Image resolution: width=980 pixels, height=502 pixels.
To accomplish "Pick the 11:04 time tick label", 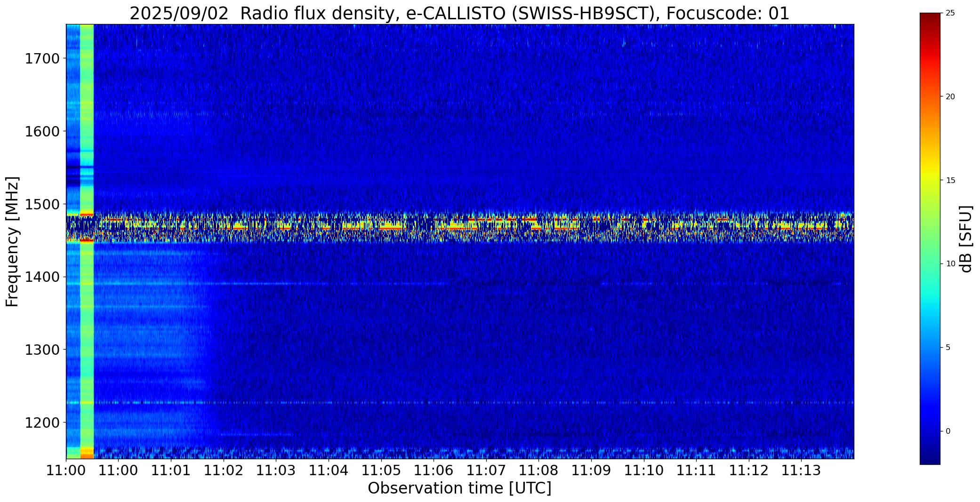I will tap(329, 470).
